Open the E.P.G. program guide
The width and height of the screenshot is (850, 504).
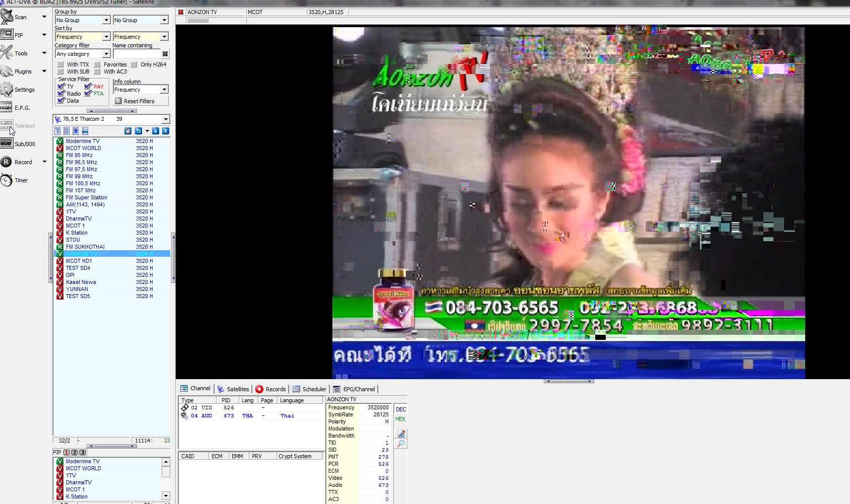(16, 108)
